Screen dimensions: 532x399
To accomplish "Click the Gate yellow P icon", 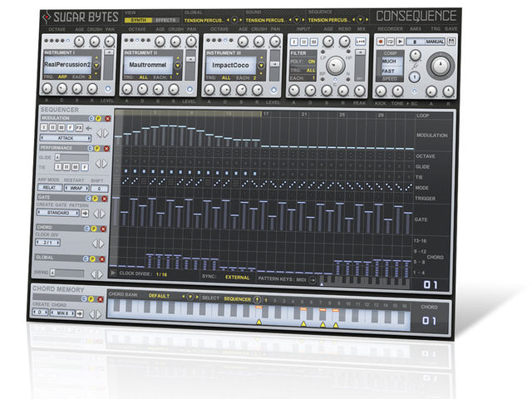I will pyautogui.click(x=96, y=199).
